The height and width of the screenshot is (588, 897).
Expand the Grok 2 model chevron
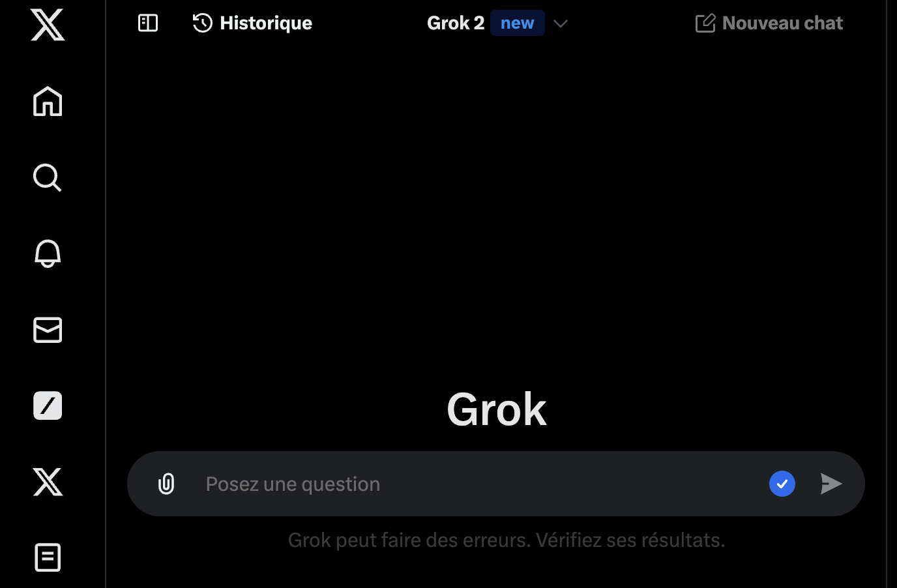[561, 23]
